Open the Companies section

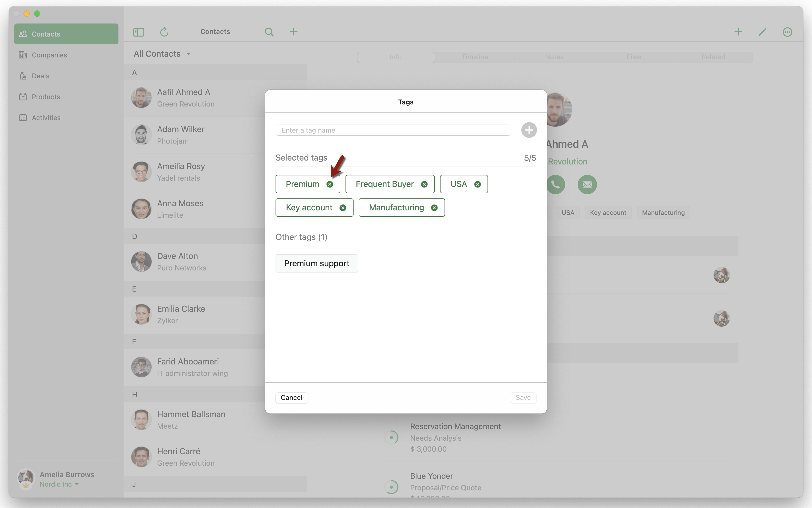tap(49, 55)
